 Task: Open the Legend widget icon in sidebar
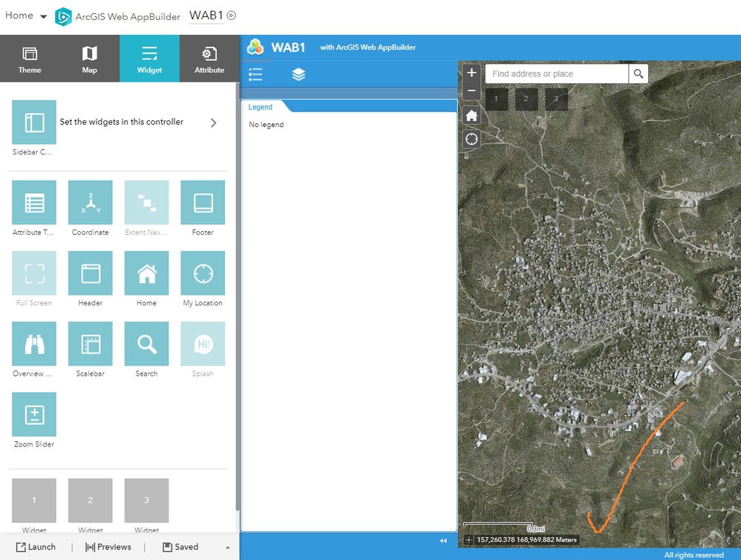[255, 74]
